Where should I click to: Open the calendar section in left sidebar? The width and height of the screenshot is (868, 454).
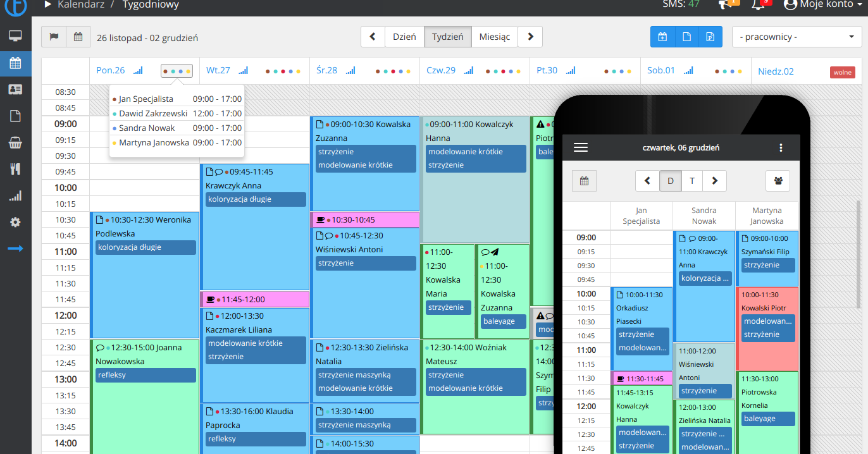pos(15,63)
